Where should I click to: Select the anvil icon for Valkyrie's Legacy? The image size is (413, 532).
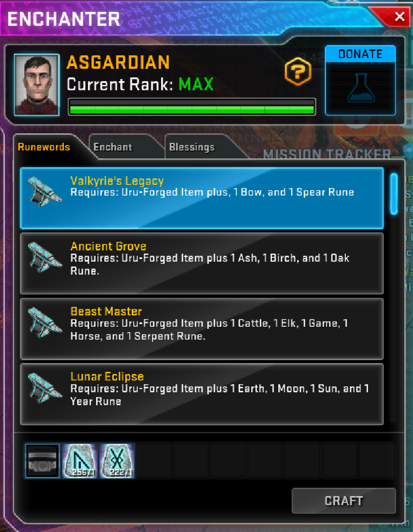point(45,192)
